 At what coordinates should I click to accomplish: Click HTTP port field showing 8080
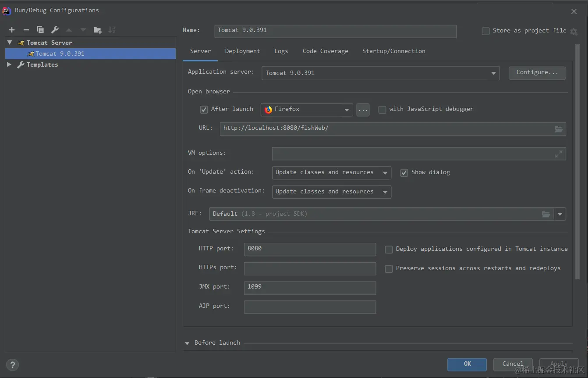[x=310, y=249]
